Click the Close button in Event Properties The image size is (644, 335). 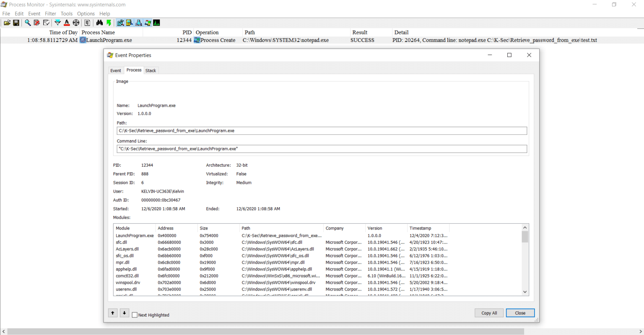[520, 313]
